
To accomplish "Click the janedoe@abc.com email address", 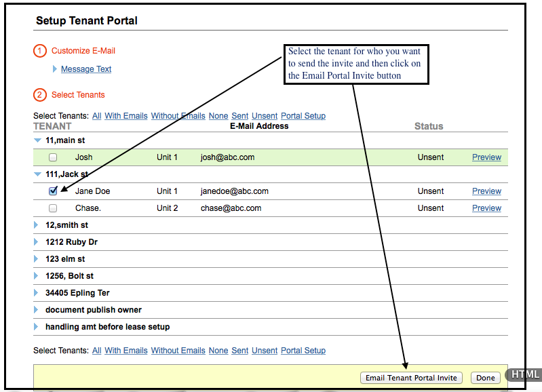I will [234, 191].
